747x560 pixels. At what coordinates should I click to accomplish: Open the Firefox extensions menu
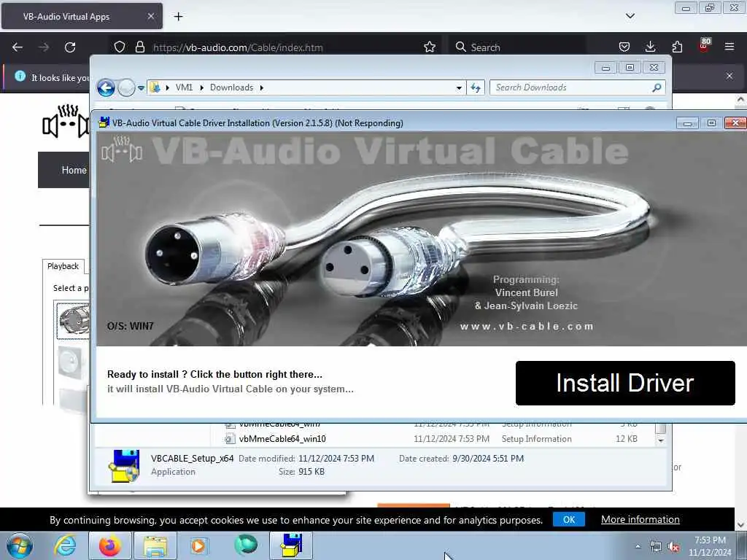click(677, 47)
